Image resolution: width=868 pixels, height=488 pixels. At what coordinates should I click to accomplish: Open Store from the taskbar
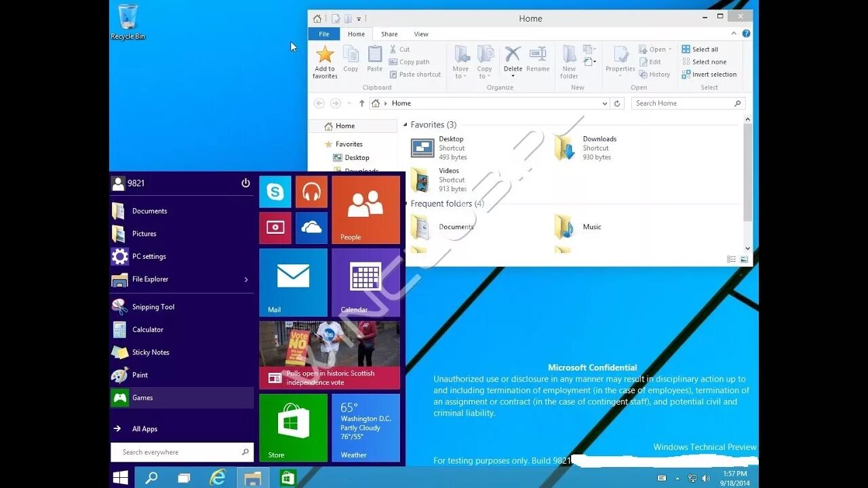[288, 478]
